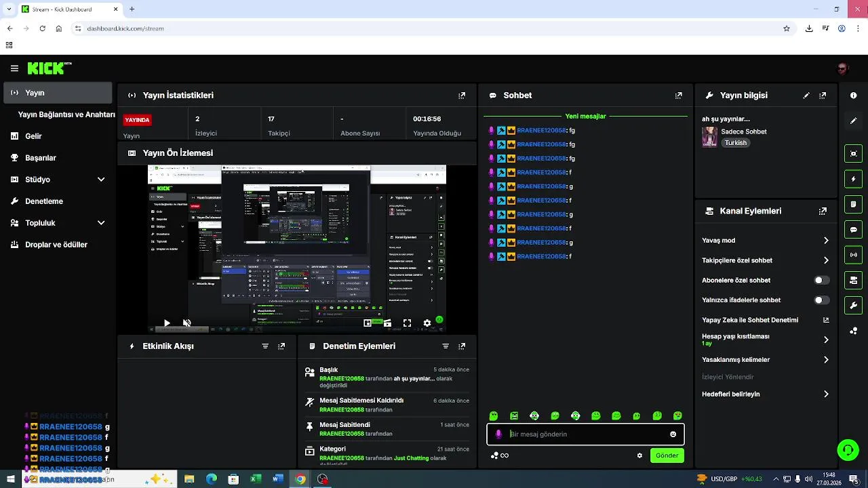
Task: Select Yayın in the sidebar
Action: click(x=58, y=93)
